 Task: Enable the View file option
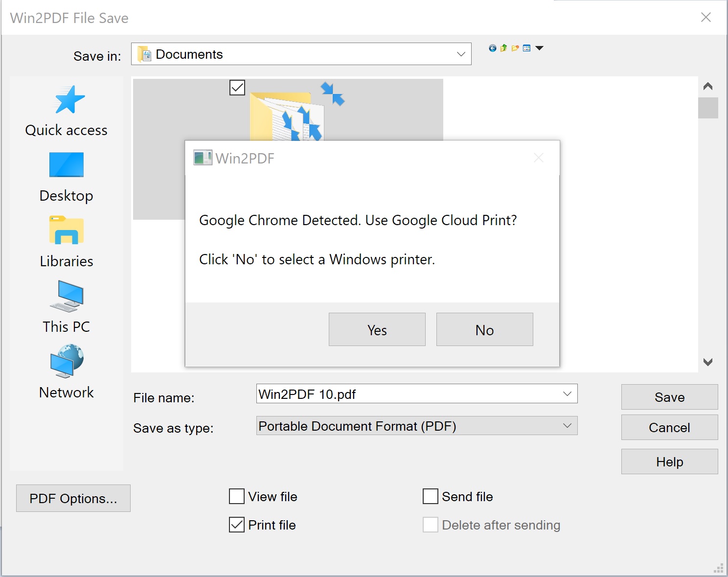coord(236,496)
